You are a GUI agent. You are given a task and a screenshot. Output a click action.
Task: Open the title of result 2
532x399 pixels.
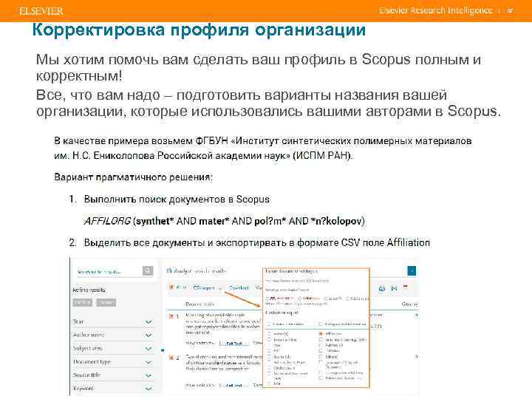pos(224,362)
